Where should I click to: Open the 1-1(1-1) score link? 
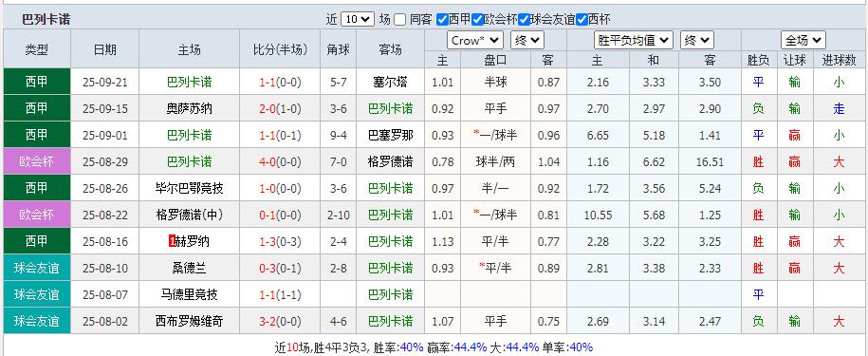(x=280, y=294)
